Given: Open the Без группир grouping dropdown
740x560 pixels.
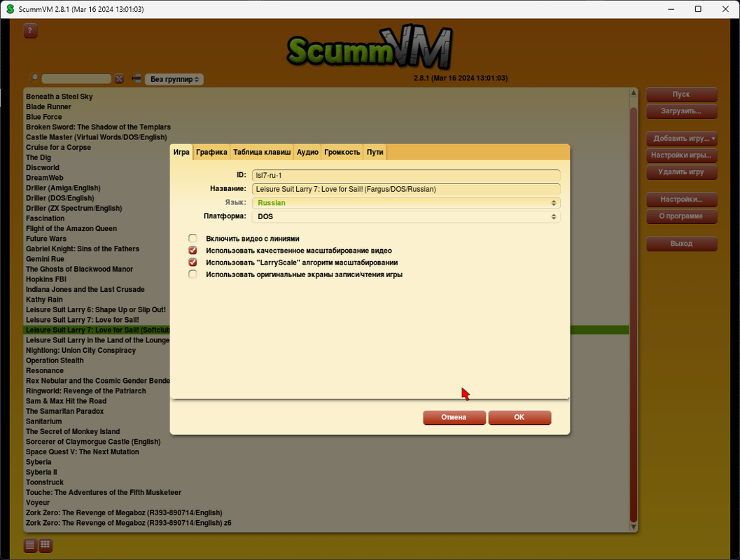Looking at the screenshot, I should tap(174, 79).
